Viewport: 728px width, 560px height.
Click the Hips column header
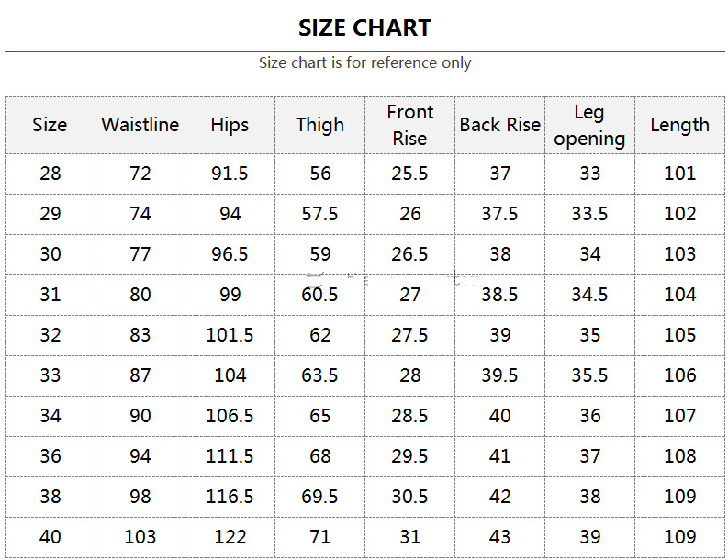pyautogui.click(x=230, y=125)
